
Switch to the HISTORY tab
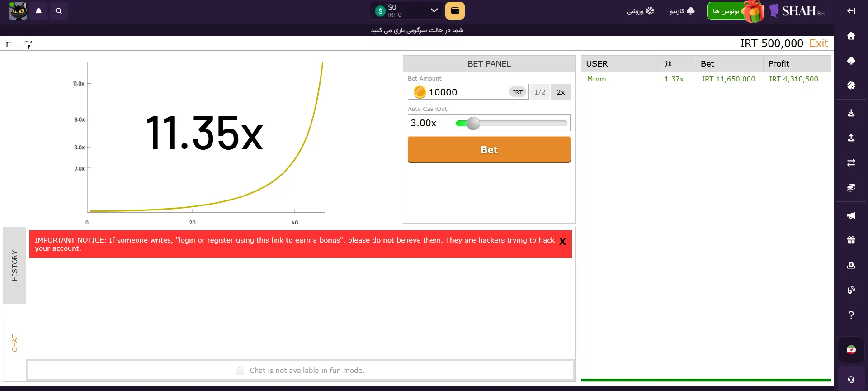pyautogui.click(x=14, y=266)
